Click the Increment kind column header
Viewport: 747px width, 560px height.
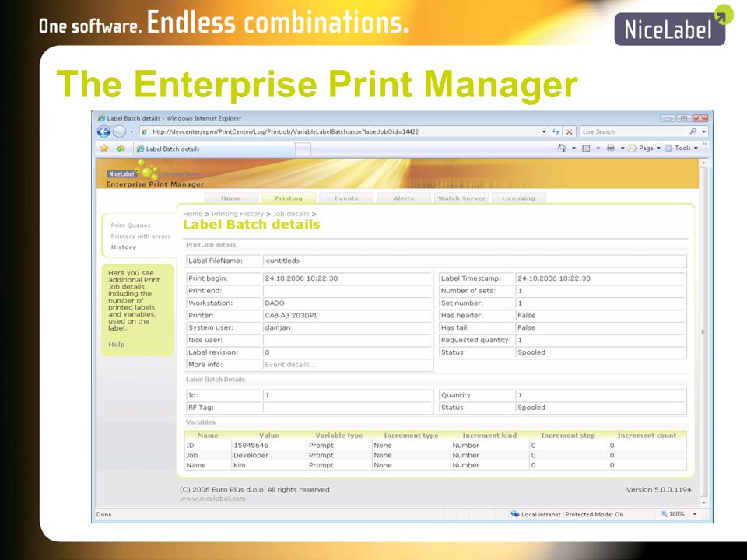[x=489, y=436]
